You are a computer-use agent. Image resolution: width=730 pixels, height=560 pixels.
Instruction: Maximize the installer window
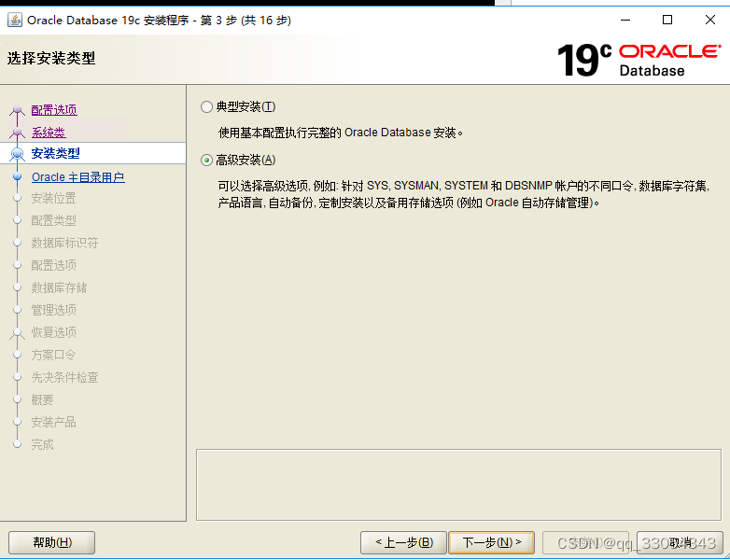point(667,20)
